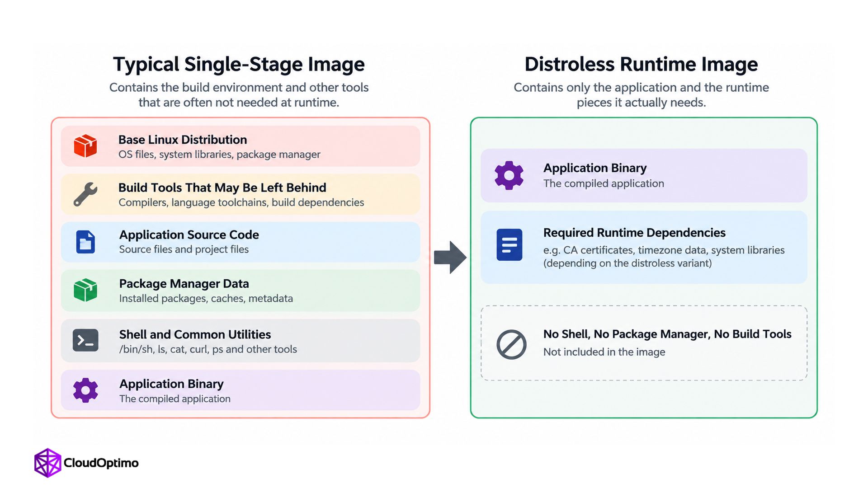Click the wrench Build Tools icon
Screen dimensions: 868x488
pyautogui.click(x=85, y=194)
